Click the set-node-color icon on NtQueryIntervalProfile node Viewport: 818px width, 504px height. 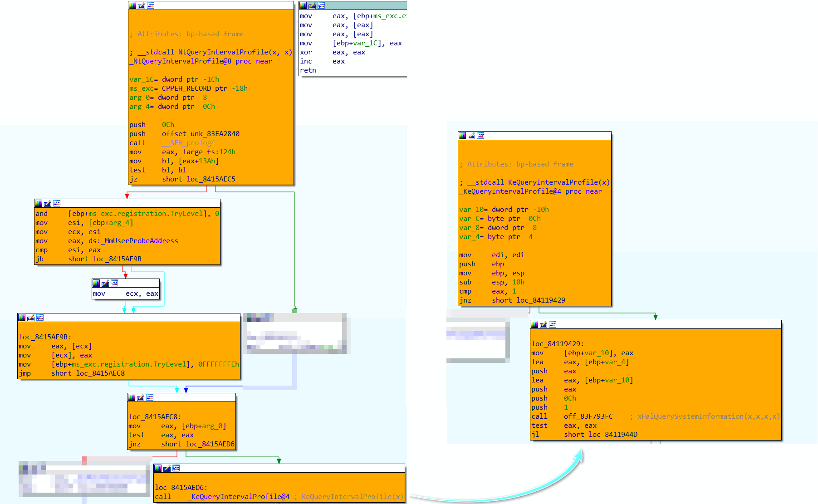132,5
